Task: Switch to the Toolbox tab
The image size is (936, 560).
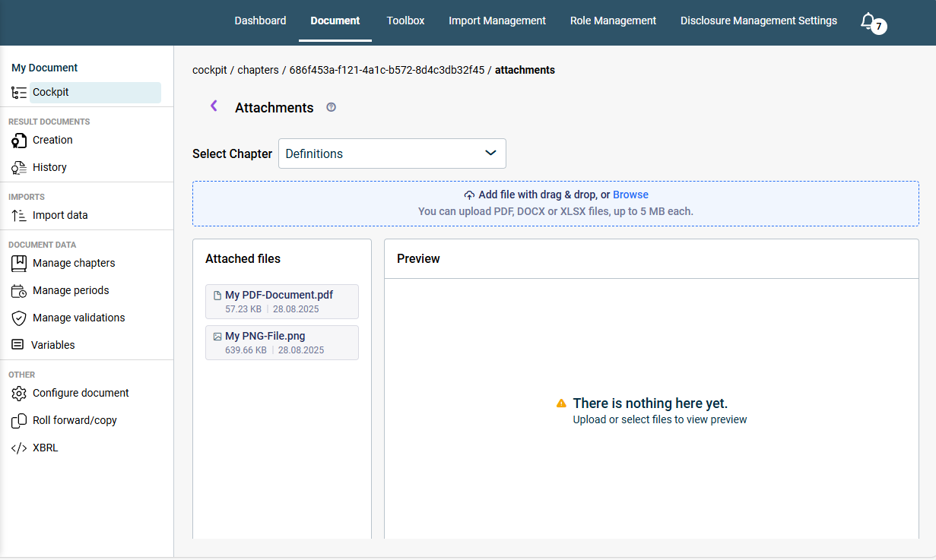Action: point(405,21)
